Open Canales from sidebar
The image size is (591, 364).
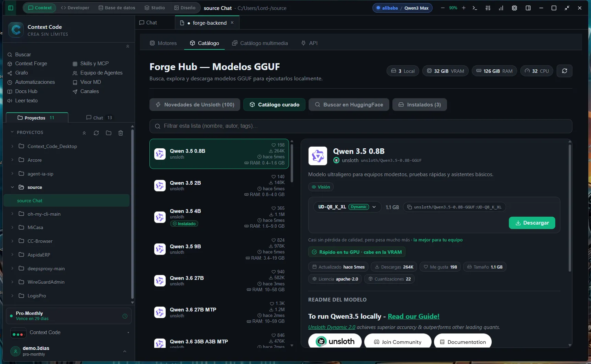click(x=86, y=91)
